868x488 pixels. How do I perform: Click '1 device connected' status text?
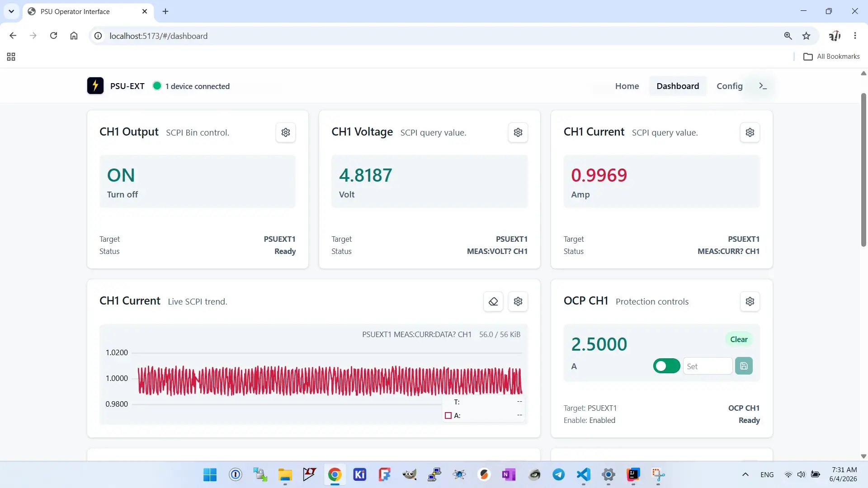pyautogui.click(x=198, y=86)
